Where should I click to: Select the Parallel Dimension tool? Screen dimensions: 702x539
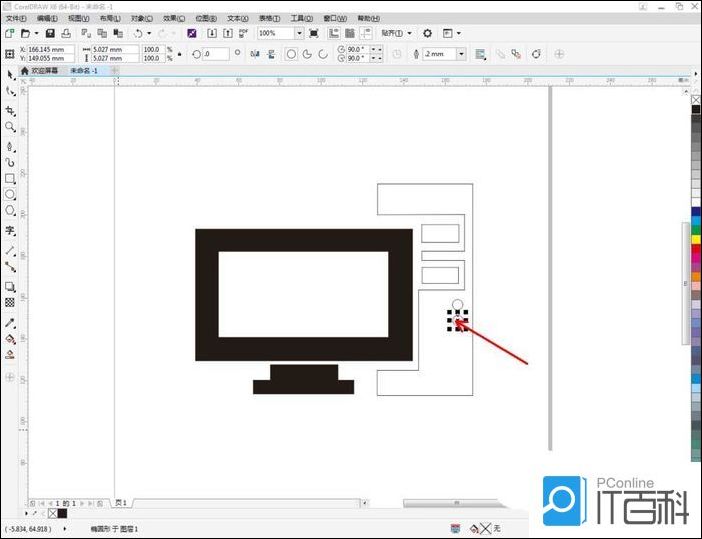(x=10, y=251)
